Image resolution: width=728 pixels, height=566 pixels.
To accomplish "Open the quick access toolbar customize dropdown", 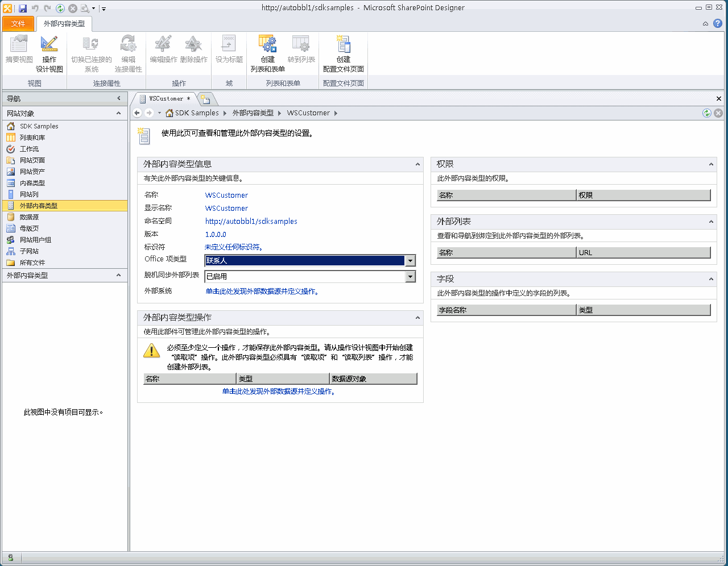I will click(104, 9).
